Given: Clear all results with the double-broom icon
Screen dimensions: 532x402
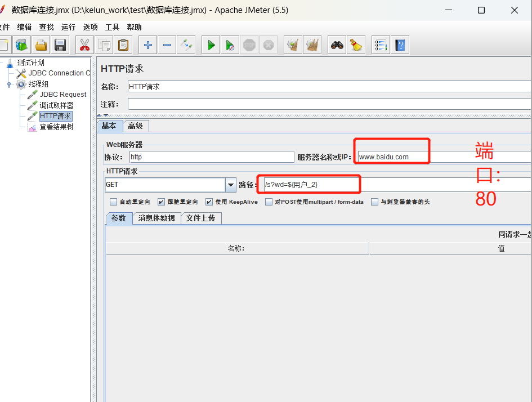Looking at the screenshot, I should pos(312,45).
